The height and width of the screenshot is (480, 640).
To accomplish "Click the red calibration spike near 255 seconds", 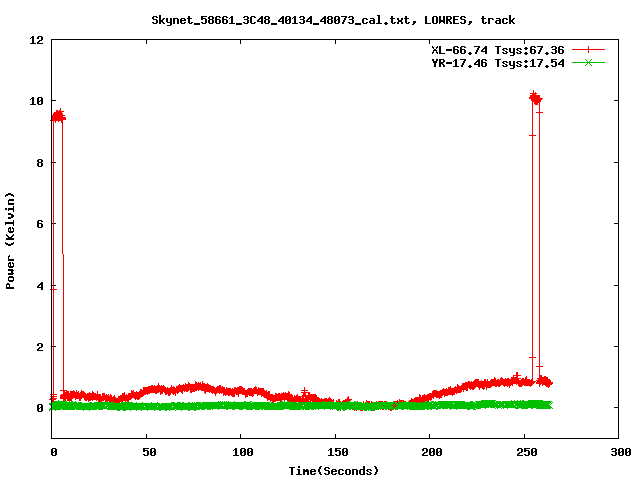I will pyautogui.click(x=536, y=237).
